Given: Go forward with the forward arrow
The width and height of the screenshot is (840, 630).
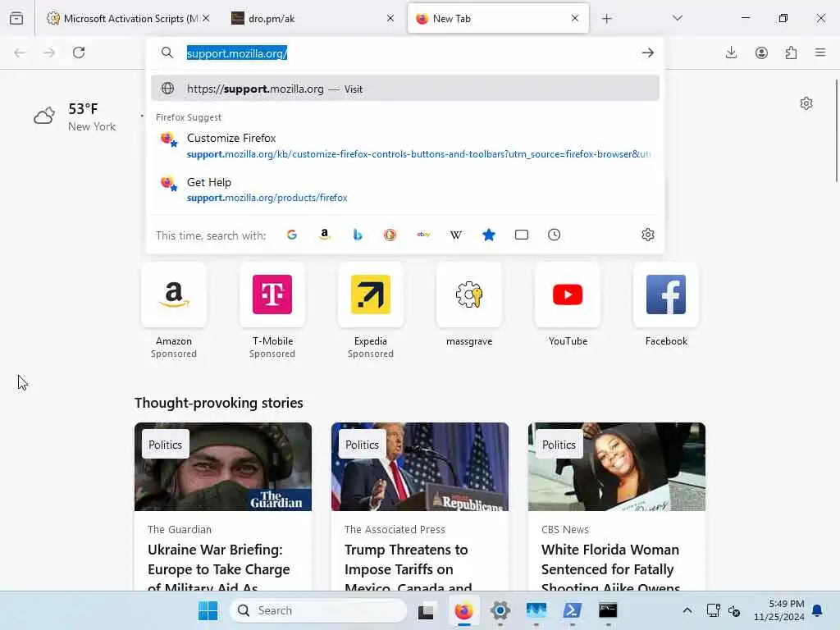Looking at the screenshot, I should coord(49,52).
